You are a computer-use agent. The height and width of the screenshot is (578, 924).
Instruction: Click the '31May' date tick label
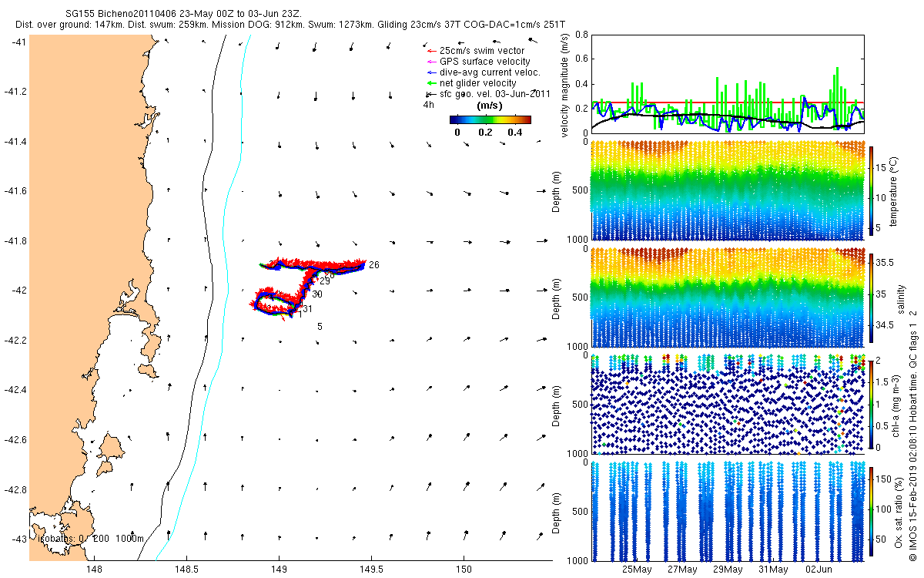[773, 570]
